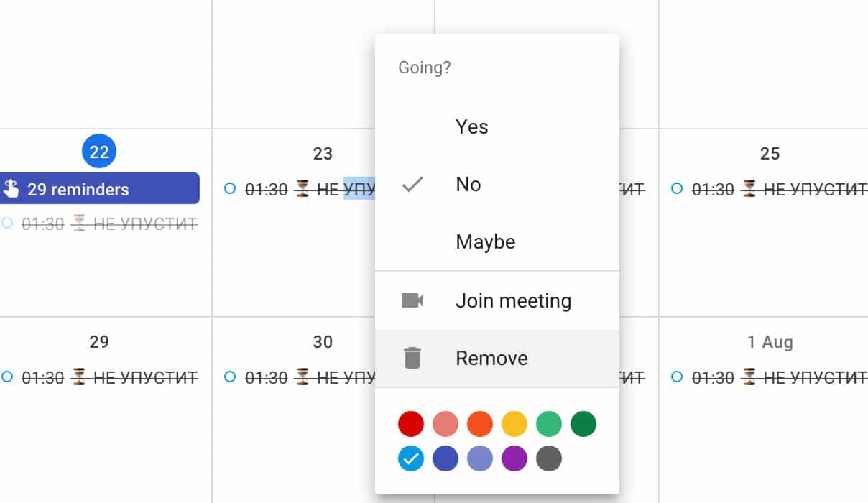Select the Remove menu entry

pyautogui.click(x=491, y=358)
